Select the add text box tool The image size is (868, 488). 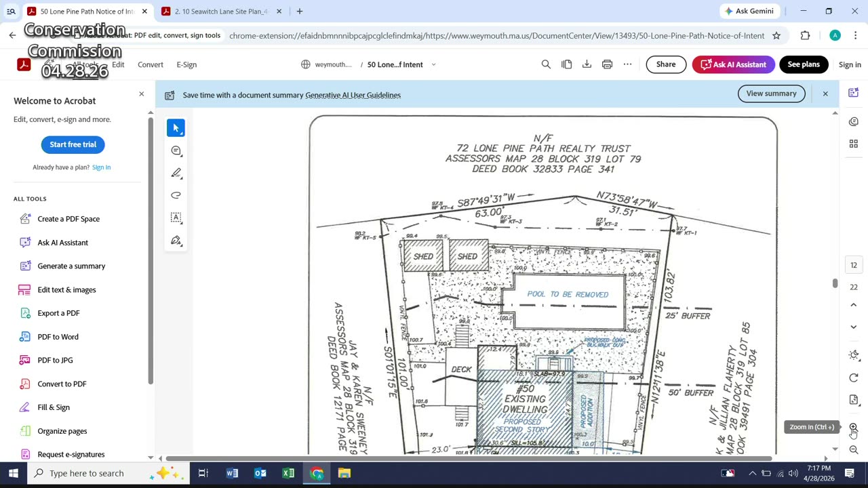tap(176, 218)
